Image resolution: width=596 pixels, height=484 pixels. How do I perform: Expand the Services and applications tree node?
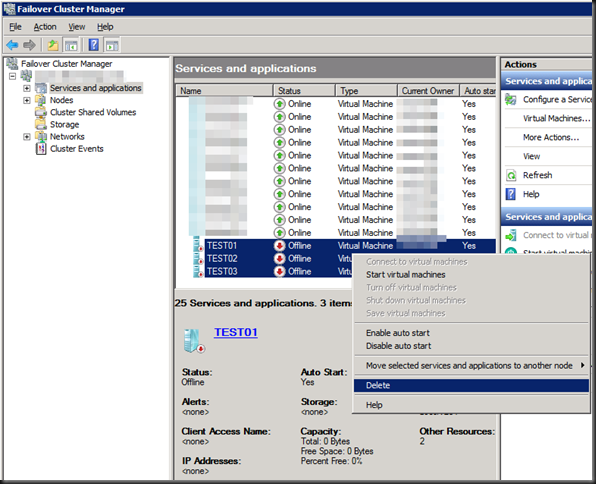(x=27, y=88)
